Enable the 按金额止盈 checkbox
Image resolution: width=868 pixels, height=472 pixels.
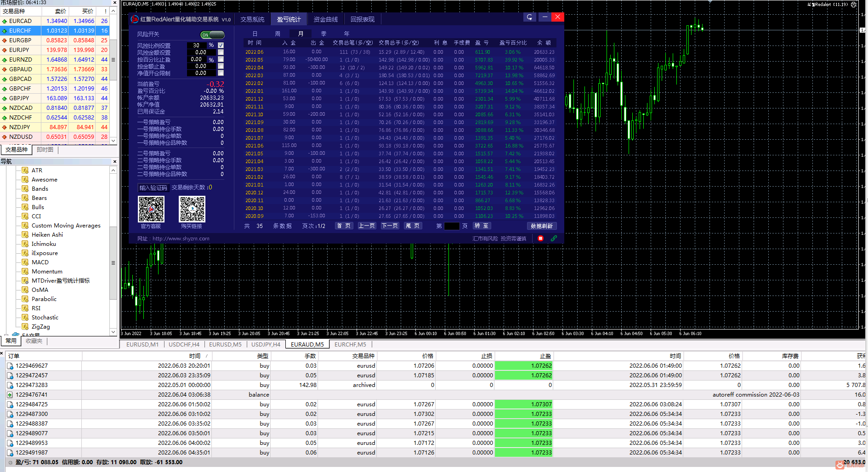point(221,66)
